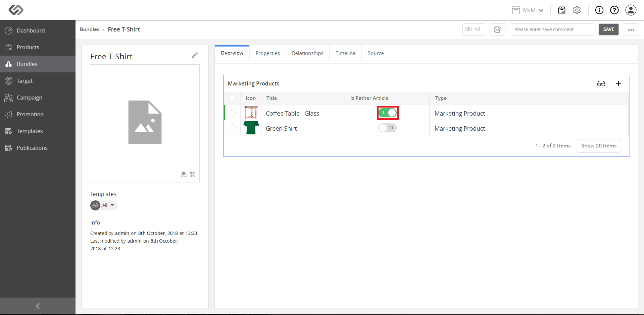Click the SAVE button
Screen dimensions: 644x315
tap(609, 29)
